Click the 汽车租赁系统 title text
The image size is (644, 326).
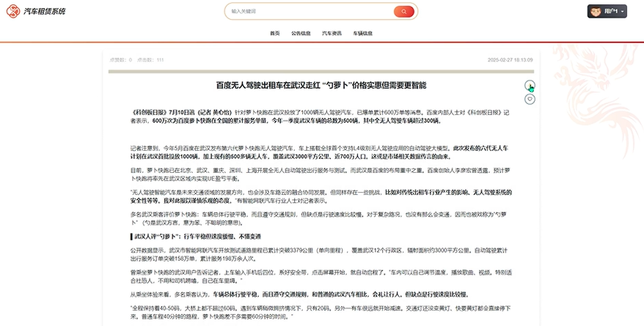(44, 12)
